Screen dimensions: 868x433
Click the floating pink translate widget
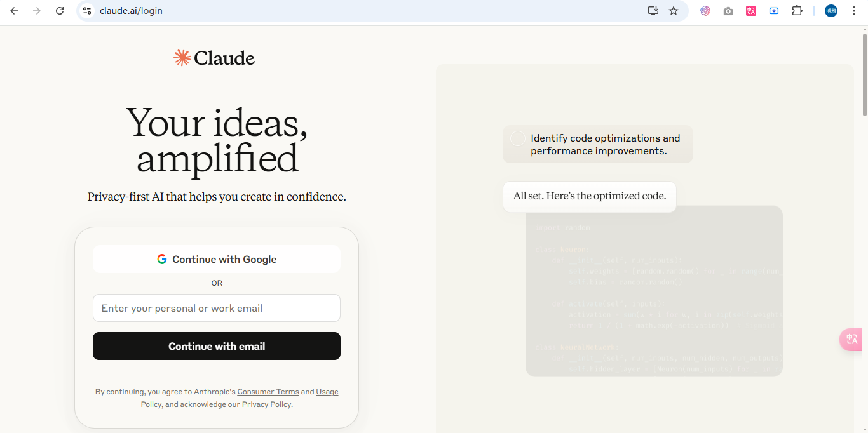click(852, 340)
